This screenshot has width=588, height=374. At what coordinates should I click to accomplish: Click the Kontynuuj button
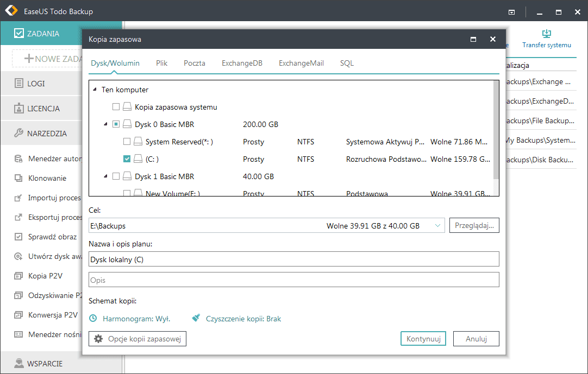[423, 339]
